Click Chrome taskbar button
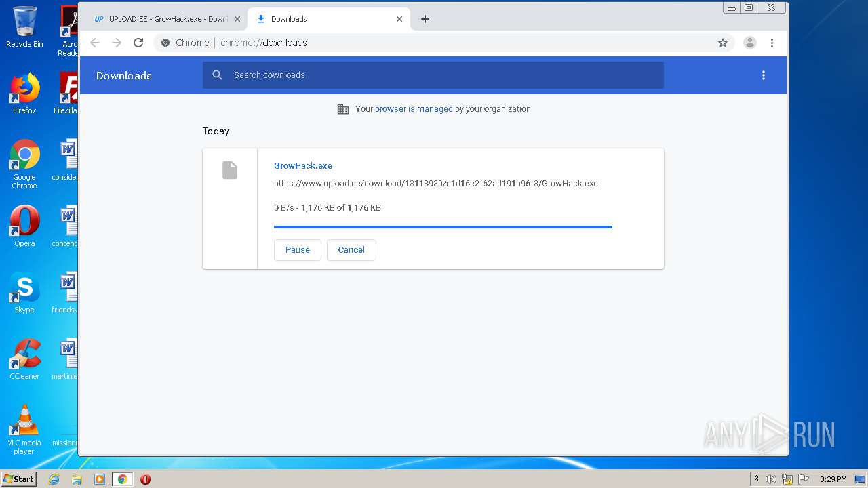 122,479
